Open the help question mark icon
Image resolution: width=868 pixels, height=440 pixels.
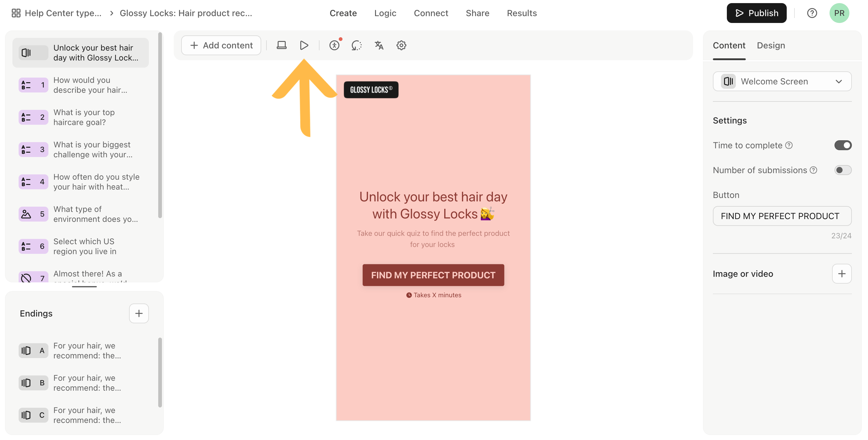click(812, 13)
